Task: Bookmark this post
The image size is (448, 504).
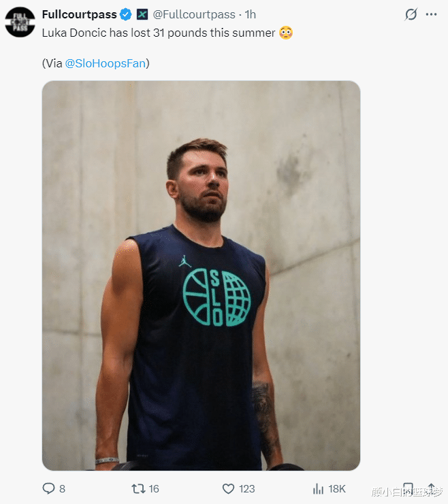Action: tap(407, 488)
